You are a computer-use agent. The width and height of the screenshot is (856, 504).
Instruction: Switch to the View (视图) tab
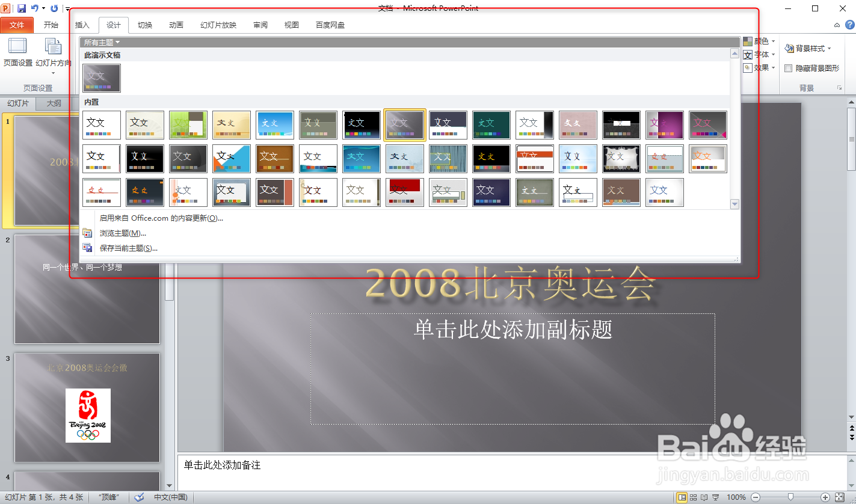point(292,25)
